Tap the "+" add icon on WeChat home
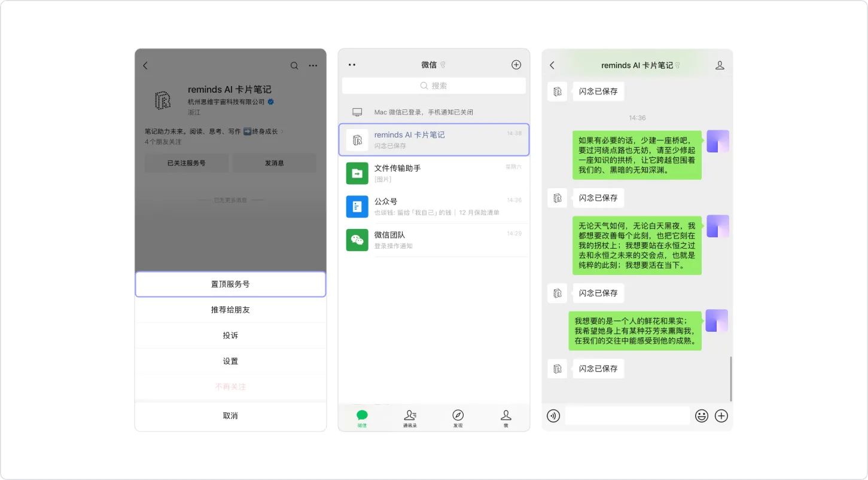Image resolution: width=868 pixels, height=480 pixels. point(516,64)
